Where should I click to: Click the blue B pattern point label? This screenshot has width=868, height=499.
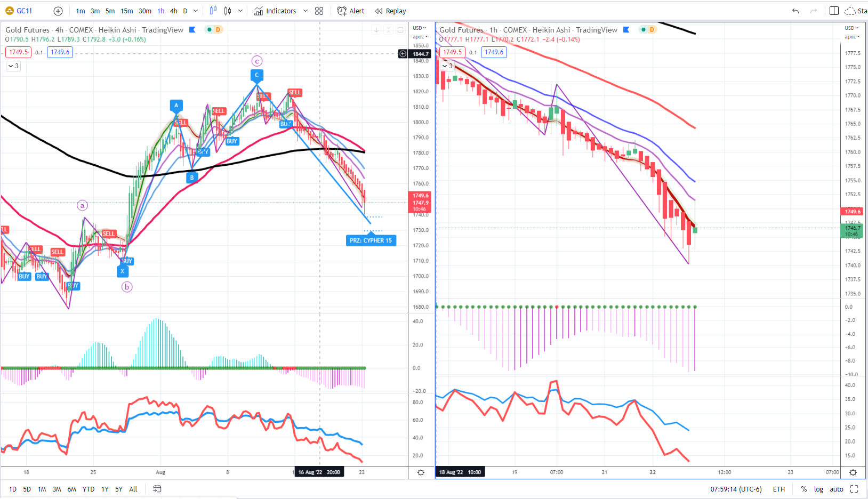pyautogui.click(x=192, y=178)
